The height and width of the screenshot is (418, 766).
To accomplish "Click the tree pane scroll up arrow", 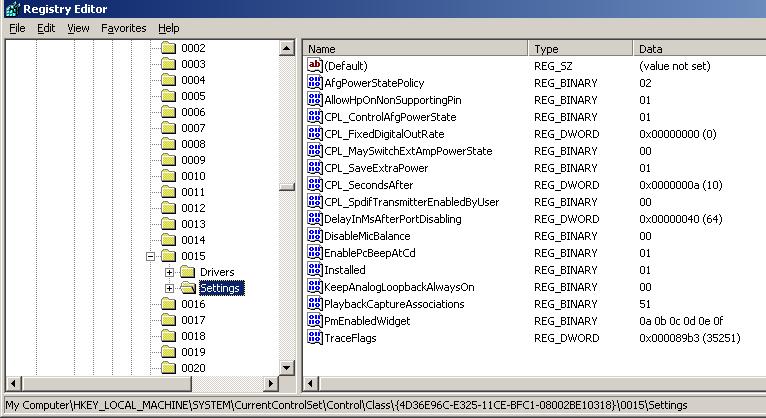I will click(x=287, y=48).
